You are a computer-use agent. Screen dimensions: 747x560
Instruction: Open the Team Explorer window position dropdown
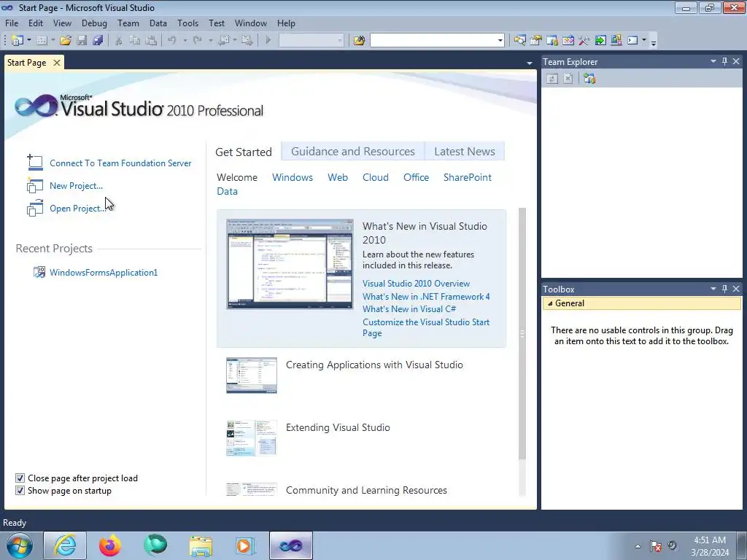pos(713,61)
